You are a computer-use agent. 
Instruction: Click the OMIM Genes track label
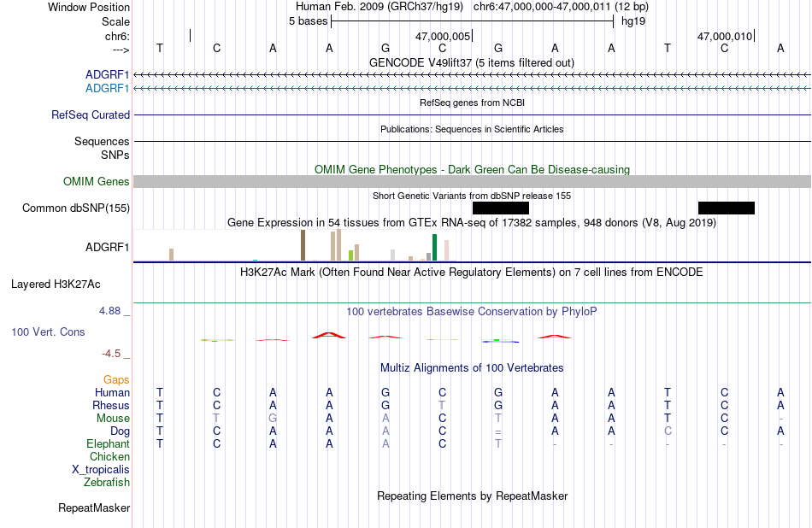pos(97,182)
